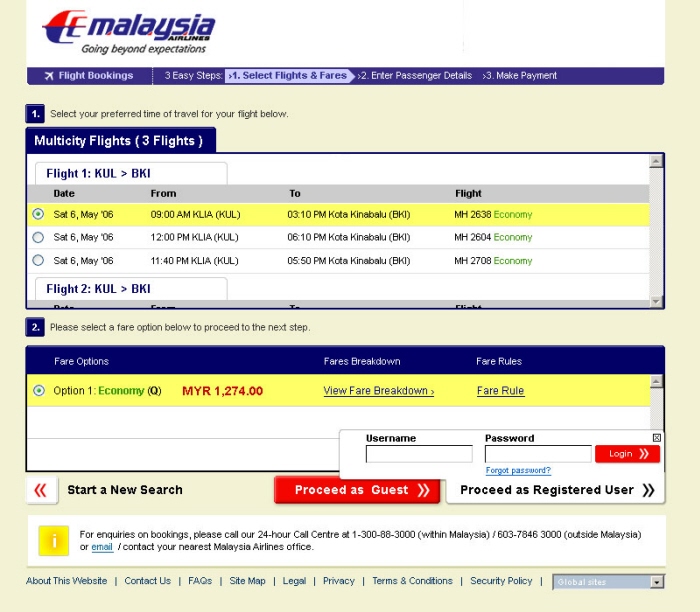Screen dimensions: 700x612
Task: Go to step 2 Enter Passenger Details
Action: (415, 76)
